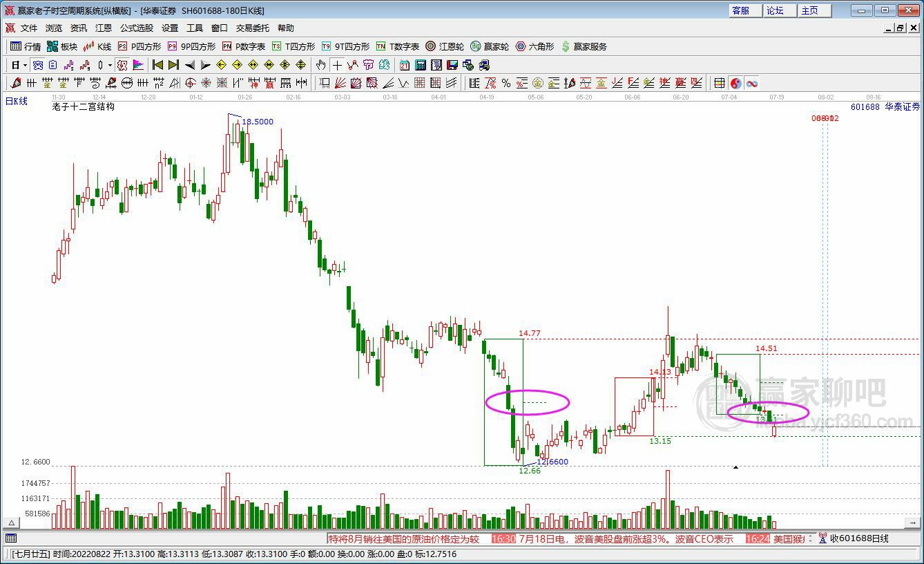Open the 交易委托 menu

(253, 28)
